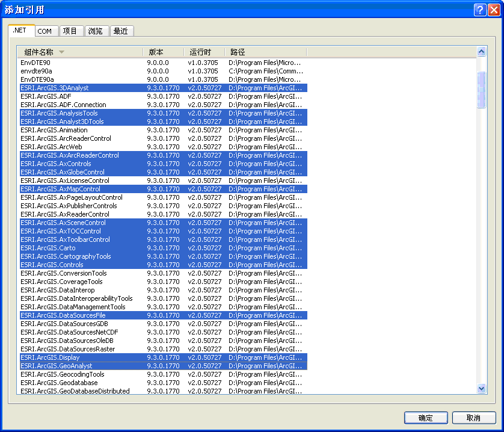Select ESRI.ArcGIS.DataSourcesGDB
This screenshot has height=432, width=504.
coord(163,324)
